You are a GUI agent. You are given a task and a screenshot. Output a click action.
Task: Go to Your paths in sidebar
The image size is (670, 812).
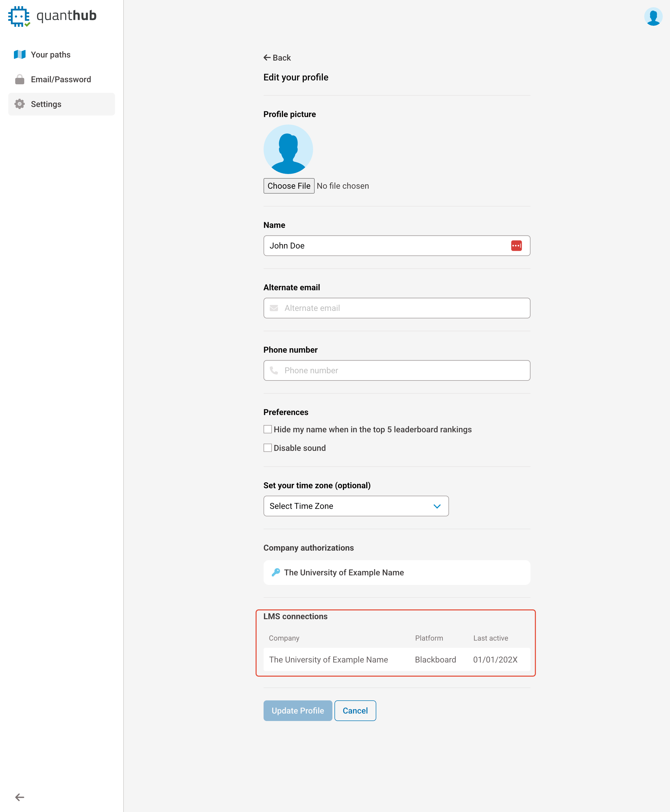tap(51, 54)
